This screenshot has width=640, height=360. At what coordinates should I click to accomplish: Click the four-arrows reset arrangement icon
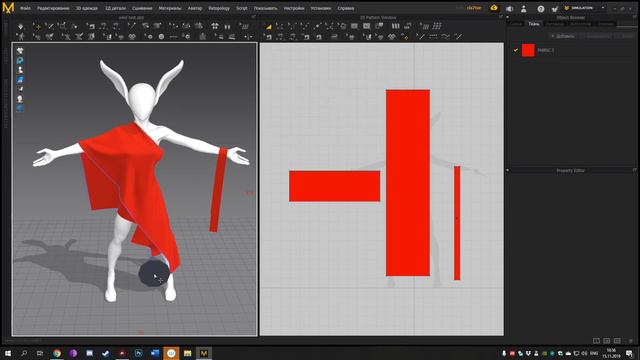coord(215,27)
